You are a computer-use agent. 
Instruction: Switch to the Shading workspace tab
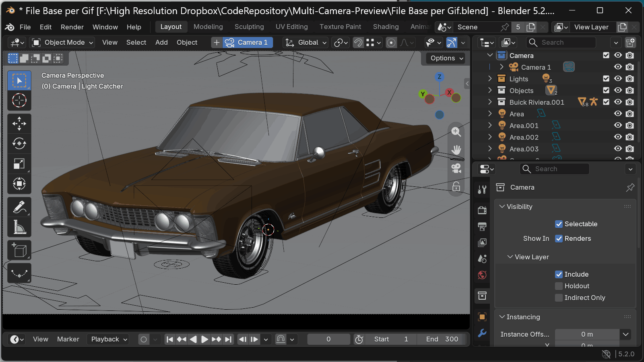click(386, 27)
